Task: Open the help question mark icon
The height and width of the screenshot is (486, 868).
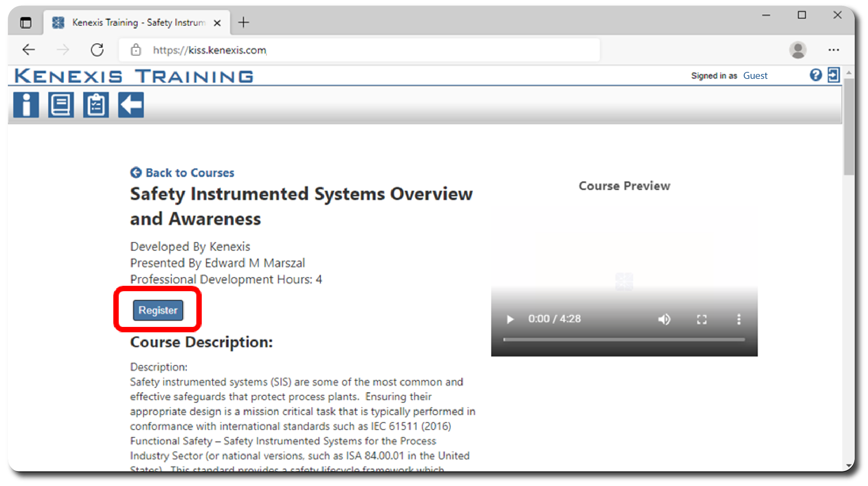Action: [815, 75]
